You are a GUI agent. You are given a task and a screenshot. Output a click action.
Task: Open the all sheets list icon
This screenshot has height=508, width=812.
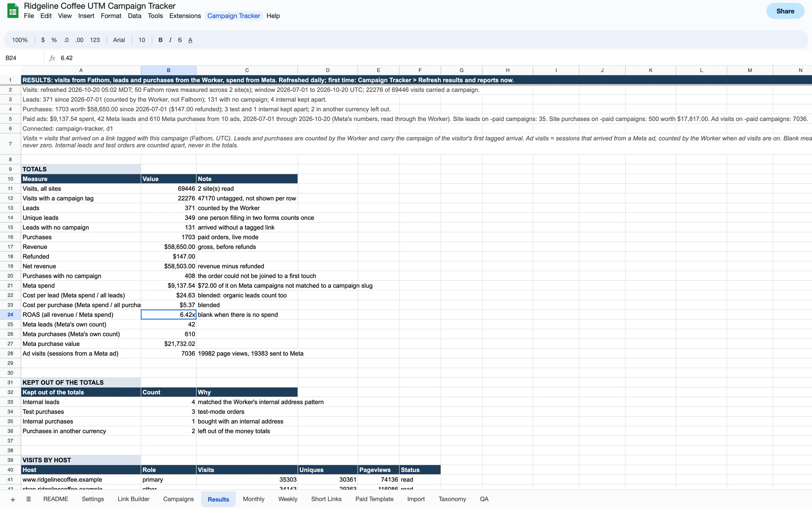pyautogui.click(x=29, y=499)
